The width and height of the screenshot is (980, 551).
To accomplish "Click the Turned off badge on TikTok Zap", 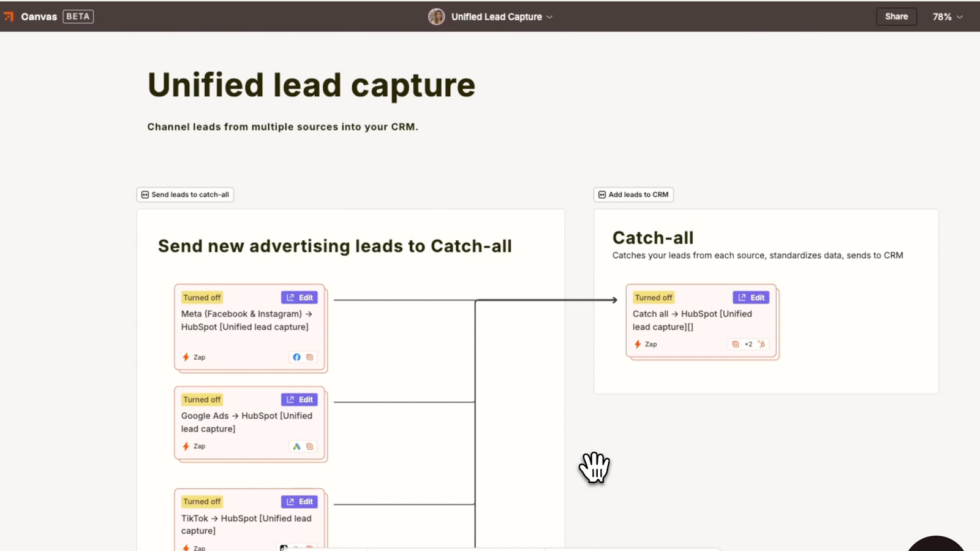I will tap(202, 501).
